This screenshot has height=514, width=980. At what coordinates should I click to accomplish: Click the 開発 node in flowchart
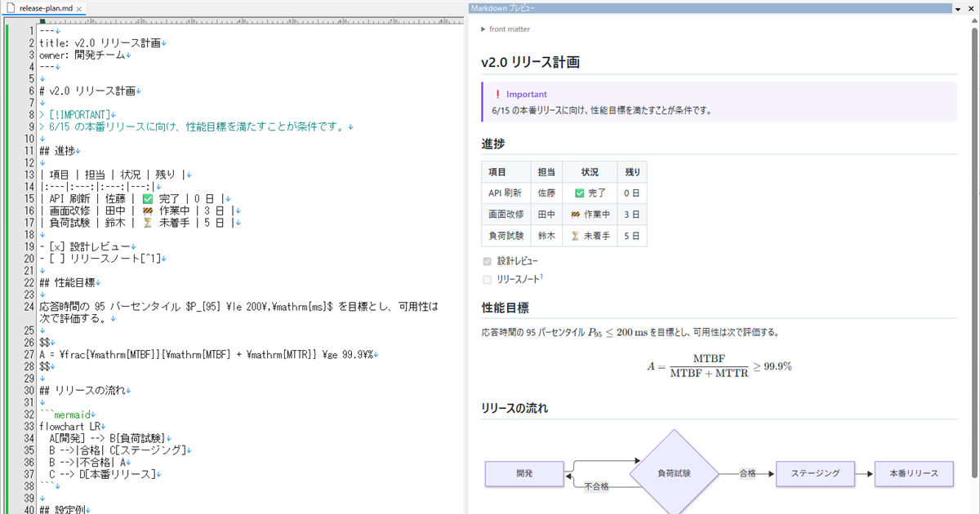pyautogui.click(x=524, y=473)
